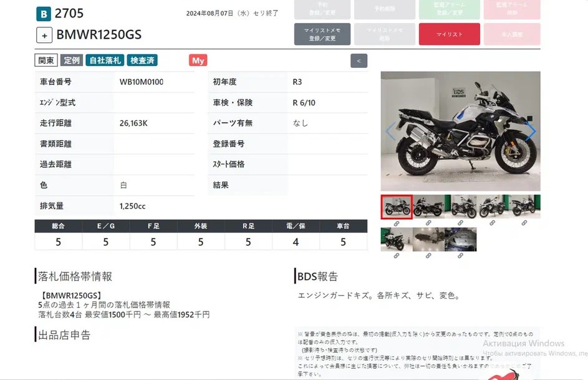Viewport: 588px width, 380px height.
Task: Open link icon under first bottom-row thumbnail
Action: point(397,255)
